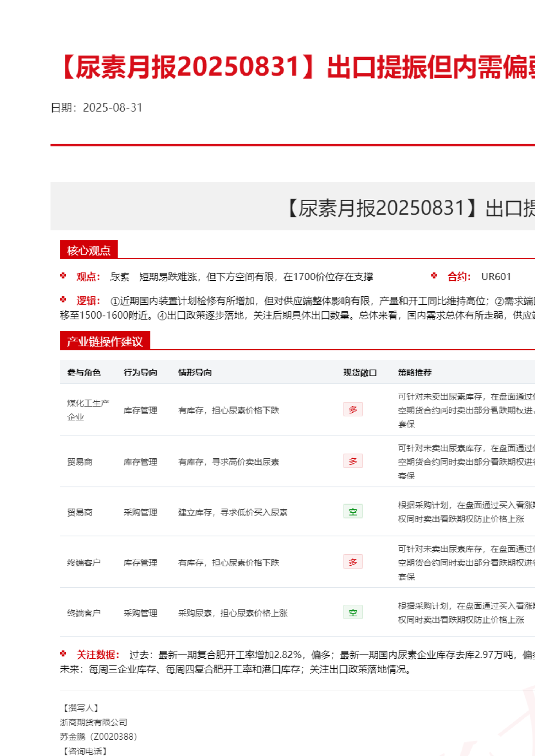Click the date 2025-08-31 under the title
535x756 pixels.
tap(113, 108)
